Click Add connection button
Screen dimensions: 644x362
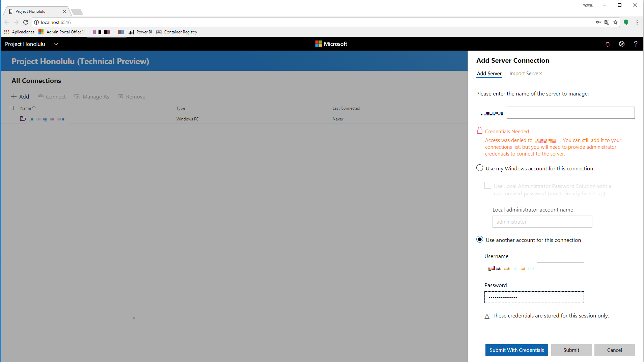(x=20, y=97)
